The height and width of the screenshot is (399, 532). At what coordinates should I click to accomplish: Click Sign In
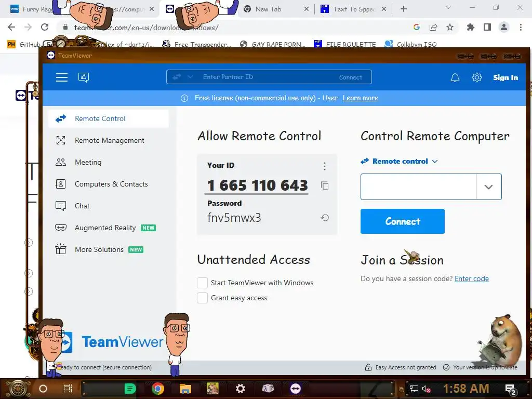pyautogui.click(x=506, y=78)
